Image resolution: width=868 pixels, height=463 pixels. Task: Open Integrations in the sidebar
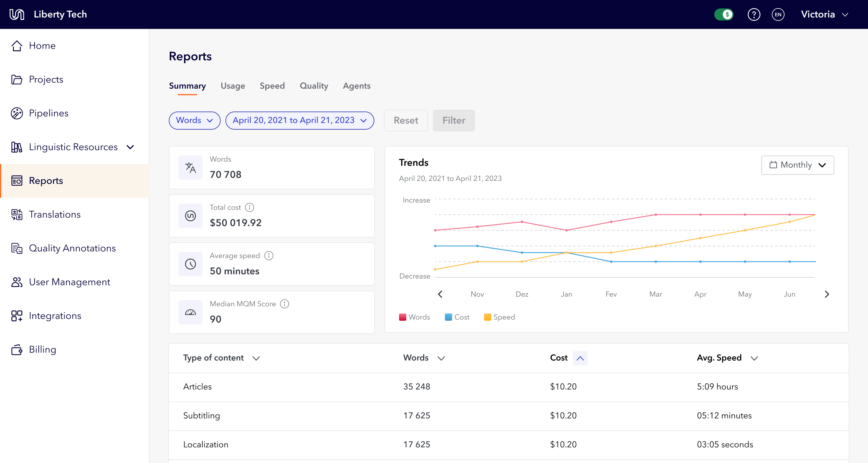click(x=74, y=316)
